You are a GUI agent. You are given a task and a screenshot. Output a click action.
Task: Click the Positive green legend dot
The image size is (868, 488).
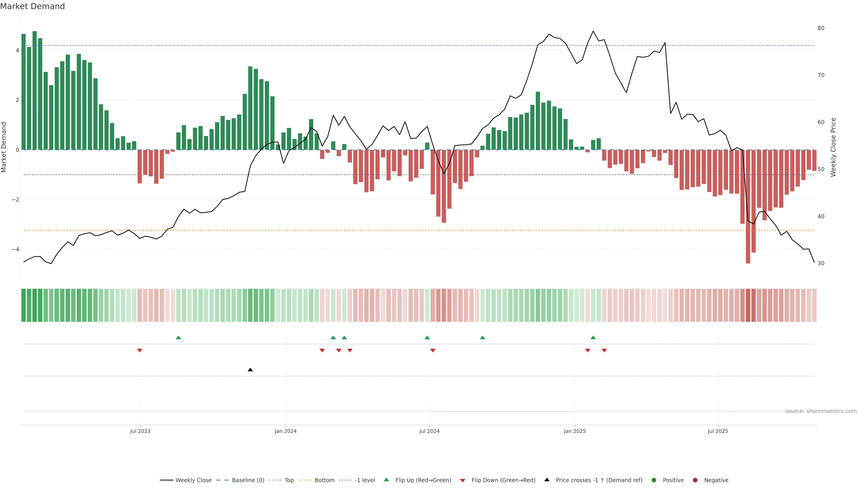point(654,480)
